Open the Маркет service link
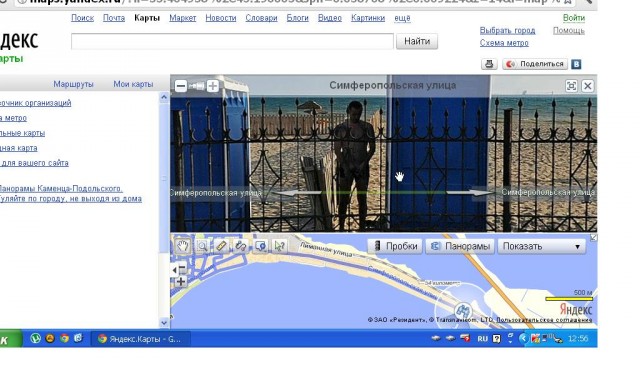The height and width of the screenshot is (375, 640). [182, 18]
